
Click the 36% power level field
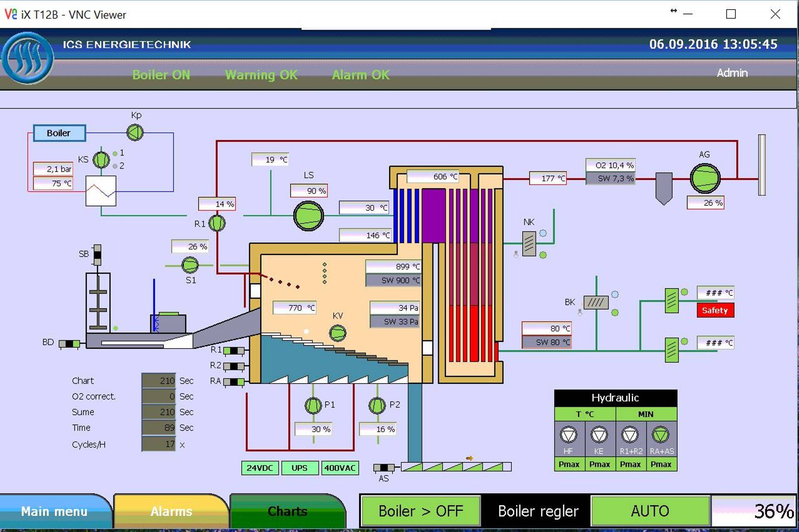[x=753, y=511]
